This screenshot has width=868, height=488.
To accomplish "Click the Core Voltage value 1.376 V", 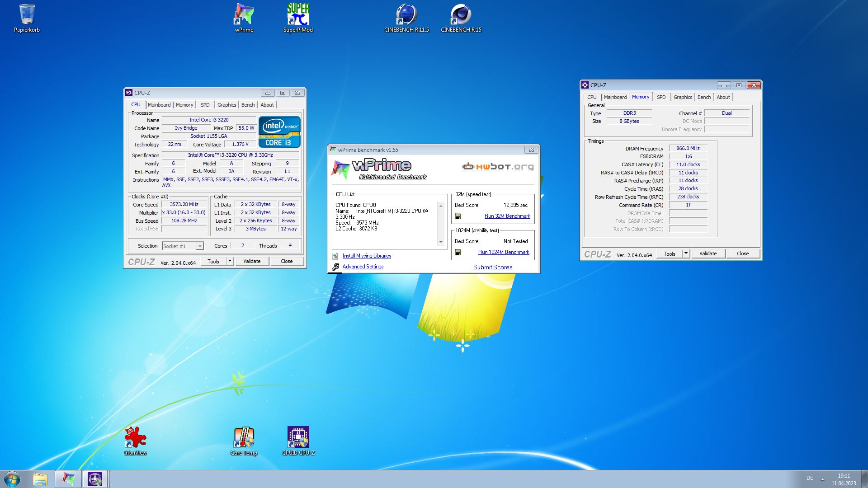I will (240, 144).
